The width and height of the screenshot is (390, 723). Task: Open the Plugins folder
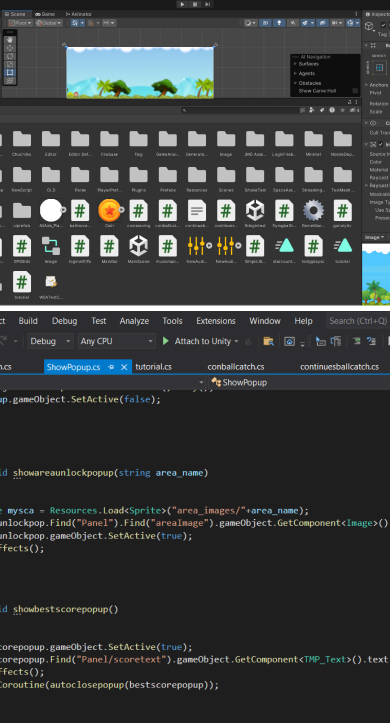[138, 178]
